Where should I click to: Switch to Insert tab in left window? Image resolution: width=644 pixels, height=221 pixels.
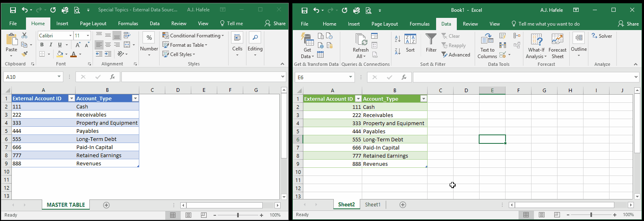coord(62,24)
